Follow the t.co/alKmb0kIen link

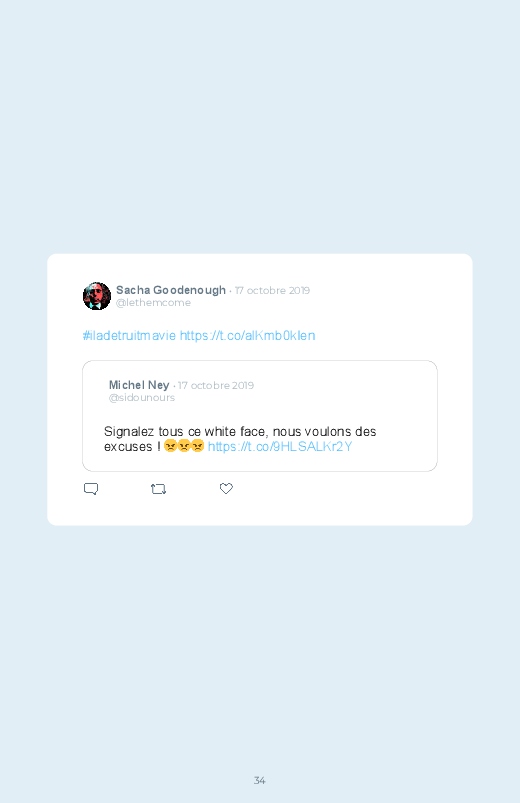pyautogui.click(x=247, y=335)
